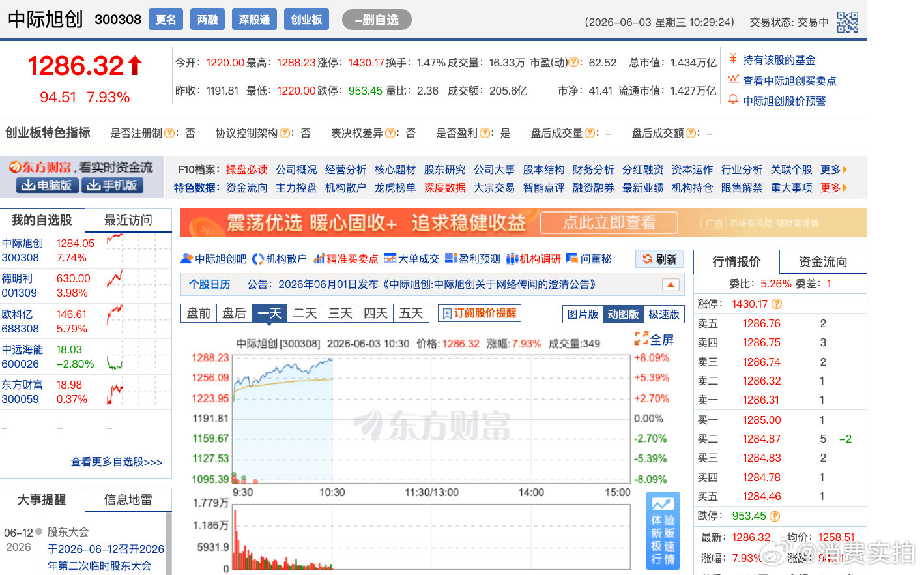Open 深度数据 link

click(x=444, y=188)
